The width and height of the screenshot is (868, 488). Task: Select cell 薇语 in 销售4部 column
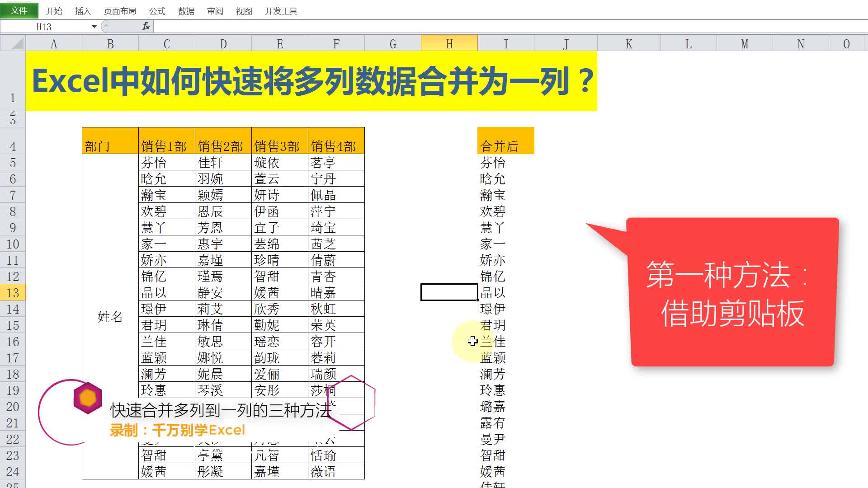(x=336, y=472)
